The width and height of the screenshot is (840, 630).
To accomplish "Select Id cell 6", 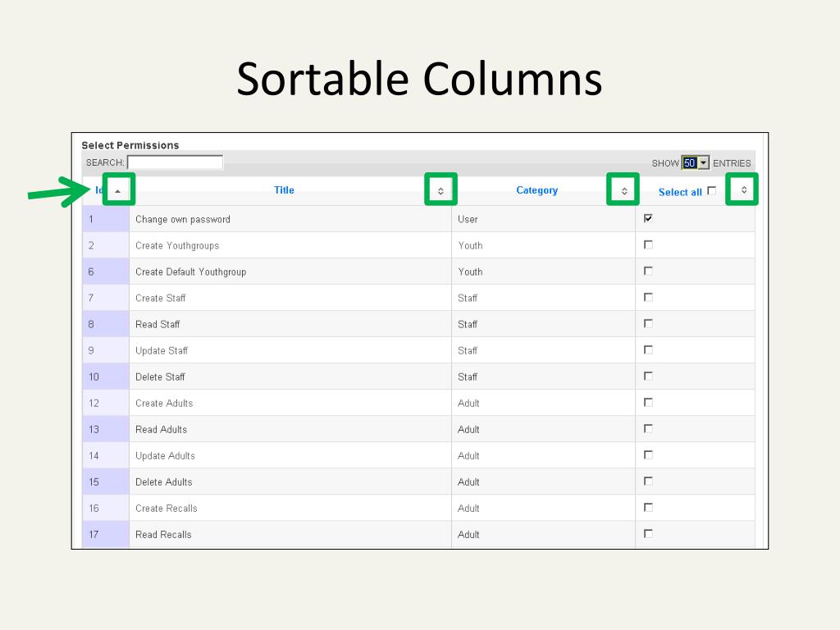I will pyautogui.click(x=106, y=272).
